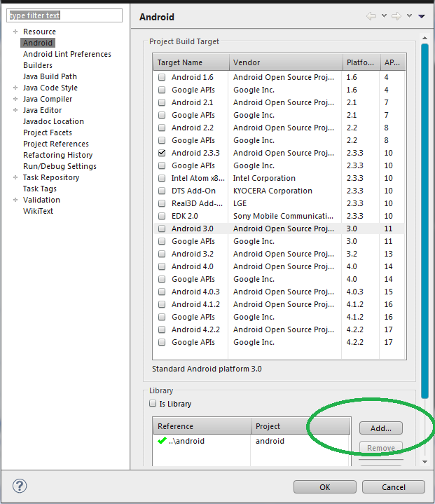Open Javadoc Location page
The height and width of the screenshot is (504, 435).
click(53, 121)
